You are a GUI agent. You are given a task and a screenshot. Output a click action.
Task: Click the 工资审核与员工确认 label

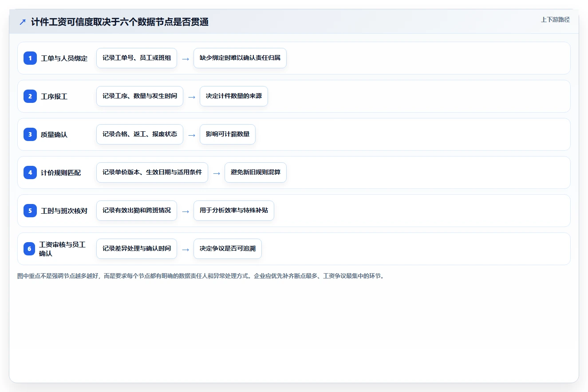(x=63, y=249)
